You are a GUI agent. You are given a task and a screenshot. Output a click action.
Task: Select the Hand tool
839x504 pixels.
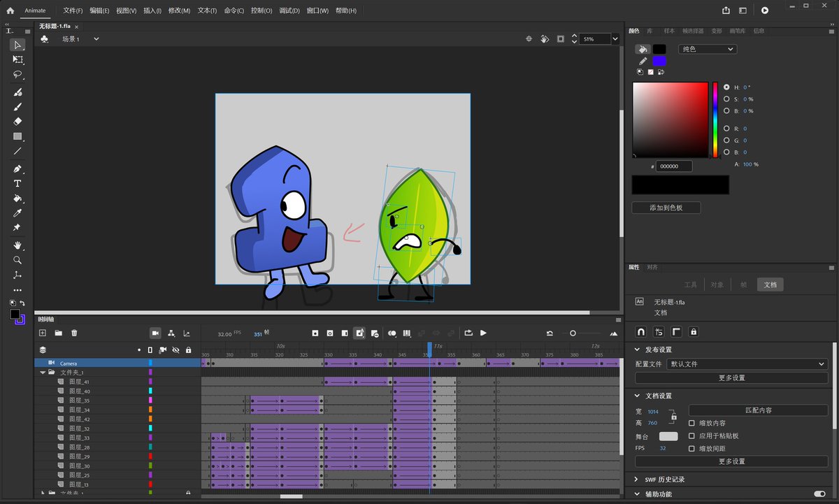tap(17, 245)
